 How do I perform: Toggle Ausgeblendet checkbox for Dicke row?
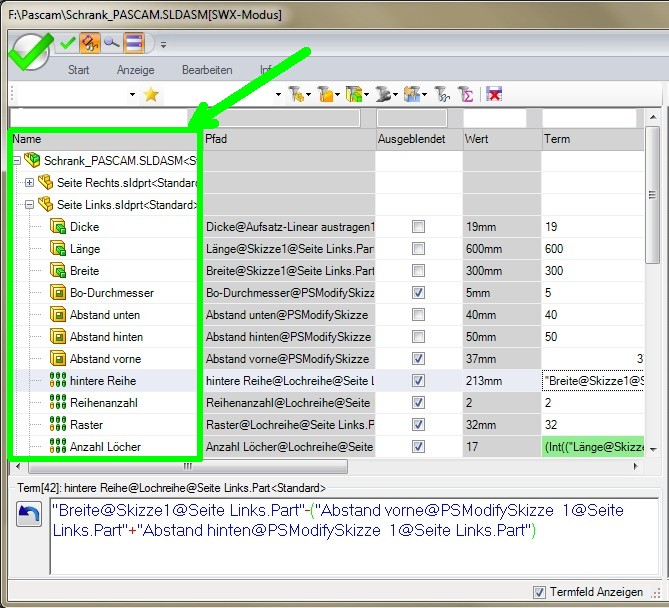[x=418, y=227]
